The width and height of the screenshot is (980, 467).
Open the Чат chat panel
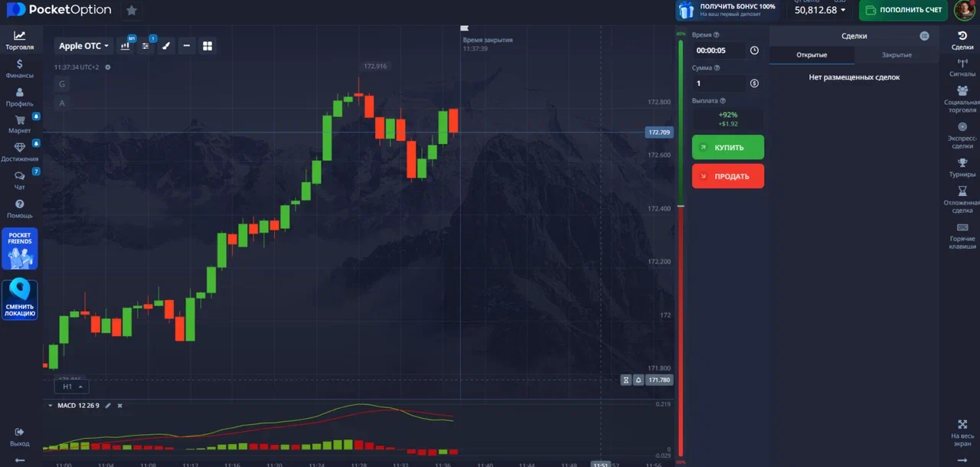pos(19,181)
